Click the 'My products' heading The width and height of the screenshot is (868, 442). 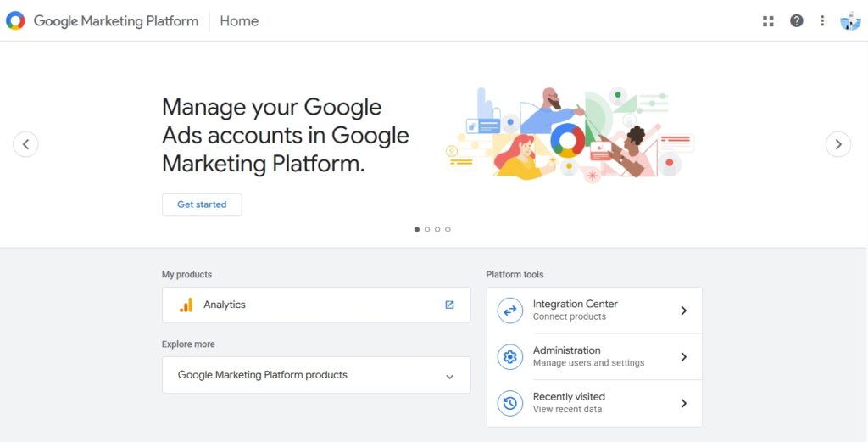click(186, 274)
